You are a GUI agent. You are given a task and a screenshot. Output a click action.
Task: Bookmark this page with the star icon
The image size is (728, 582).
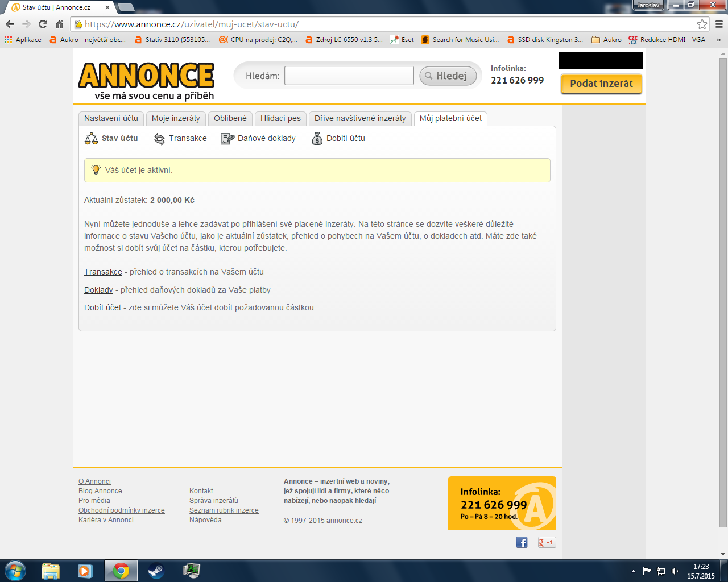click(702, 24)
